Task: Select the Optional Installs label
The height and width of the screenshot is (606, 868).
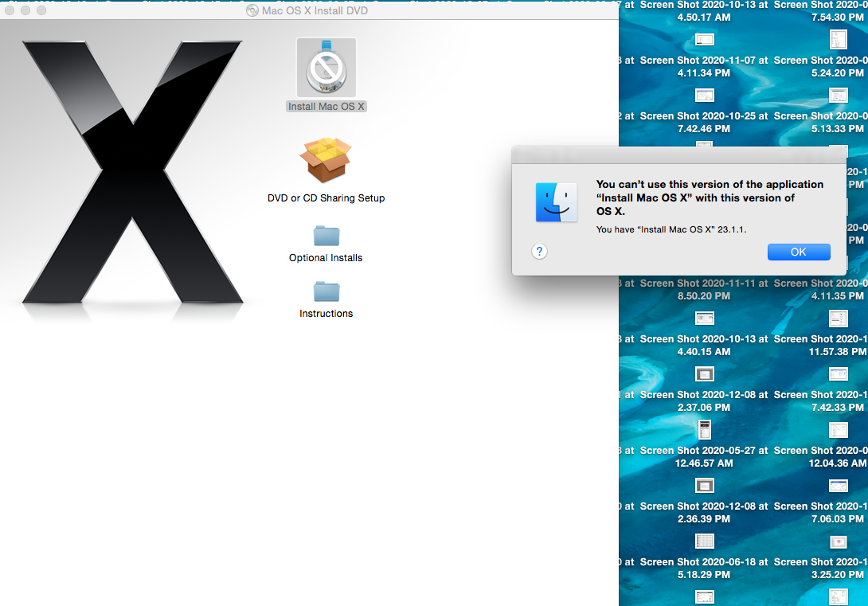Action: click(x=326, y=258)
